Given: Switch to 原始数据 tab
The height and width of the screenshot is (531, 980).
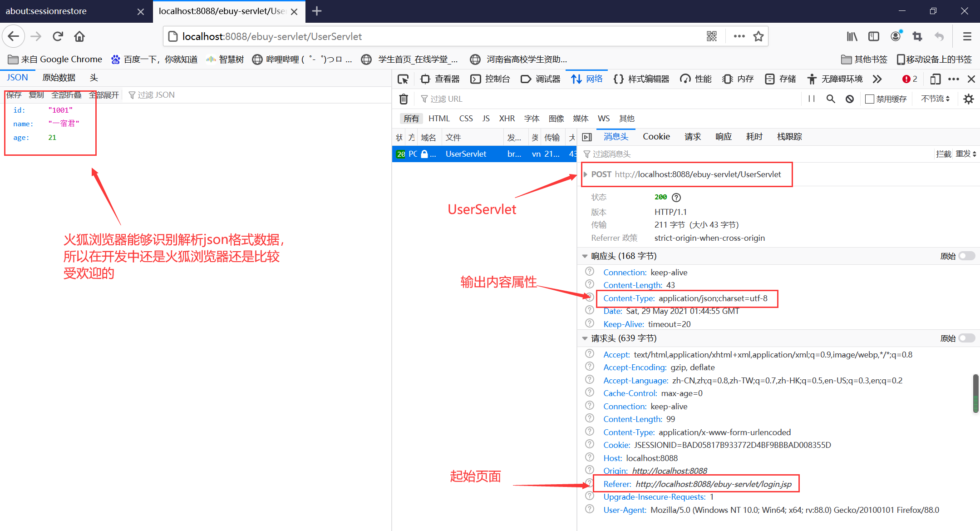Looking at the screenshot, I should coord(59,78).
